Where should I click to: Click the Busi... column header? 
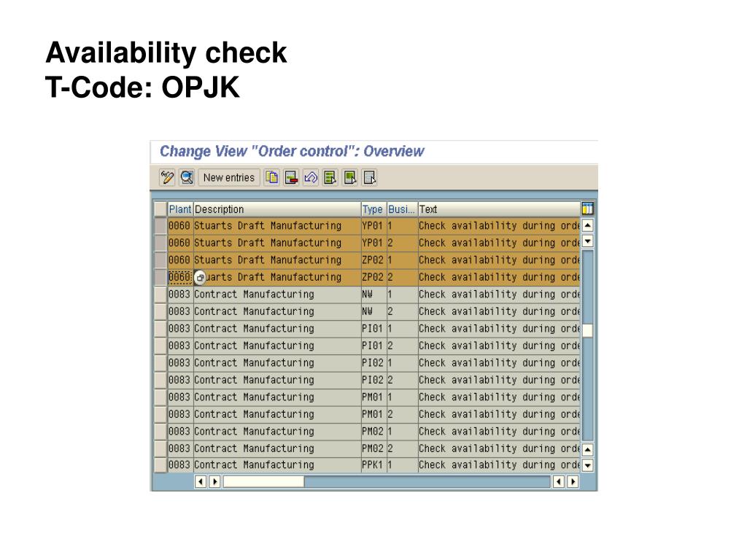tap(402, 209)
